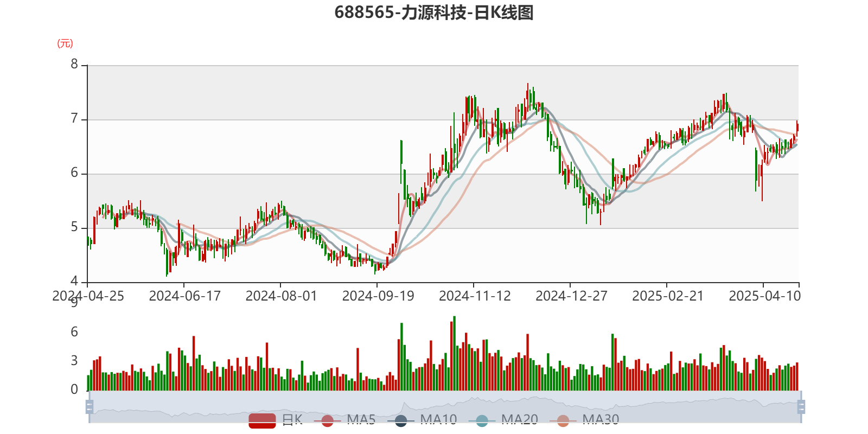Screen dimensions: 868x434
Task: Click the 2025-02-21 date axis label
Action: (668, 296)
